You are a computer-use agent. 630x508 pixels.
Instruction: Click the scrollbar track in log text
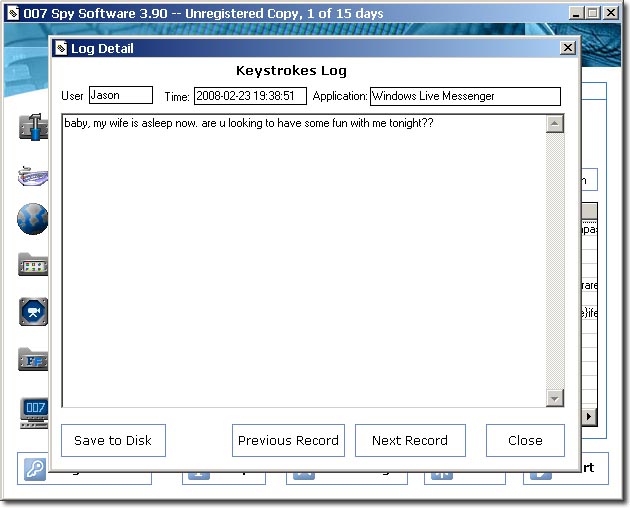[x=555, y=261]
